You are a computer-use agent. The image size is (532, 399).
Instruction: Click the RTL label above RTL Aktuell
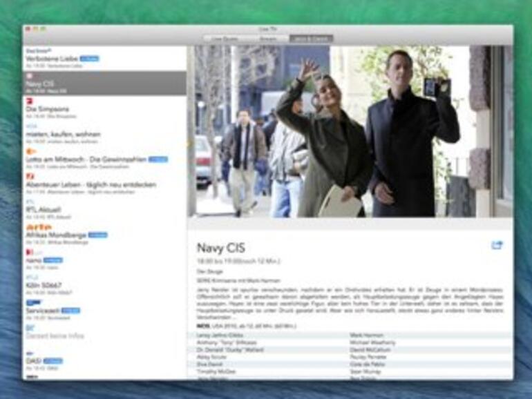pyautogui.click(x=30, y=202)
